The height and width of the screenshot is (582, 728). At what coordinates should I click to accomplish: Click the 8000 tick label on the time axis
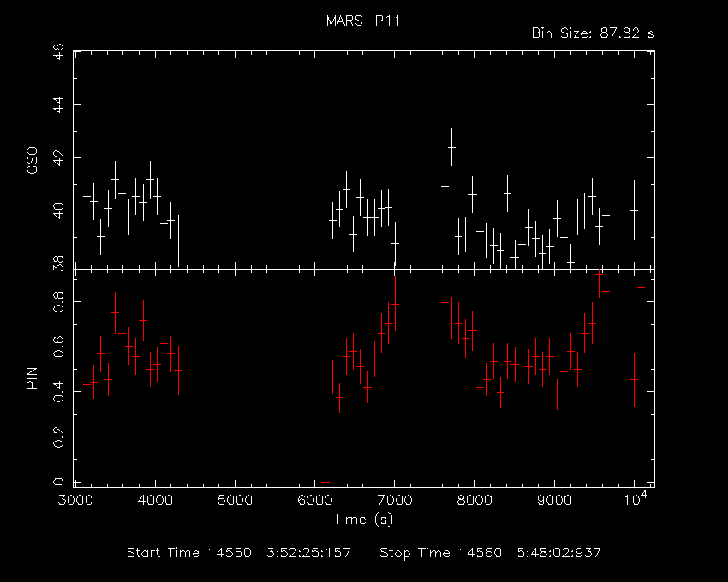474,501
